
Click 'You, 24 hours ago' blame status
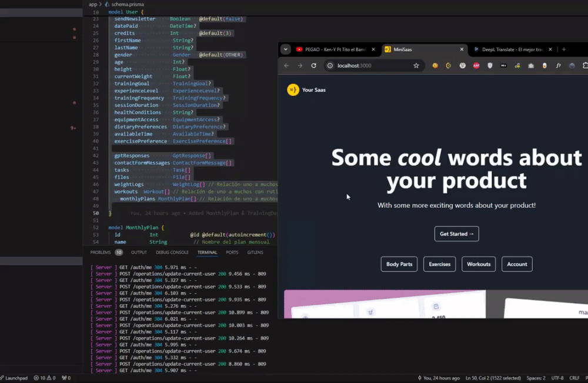[x=439, y=378]
